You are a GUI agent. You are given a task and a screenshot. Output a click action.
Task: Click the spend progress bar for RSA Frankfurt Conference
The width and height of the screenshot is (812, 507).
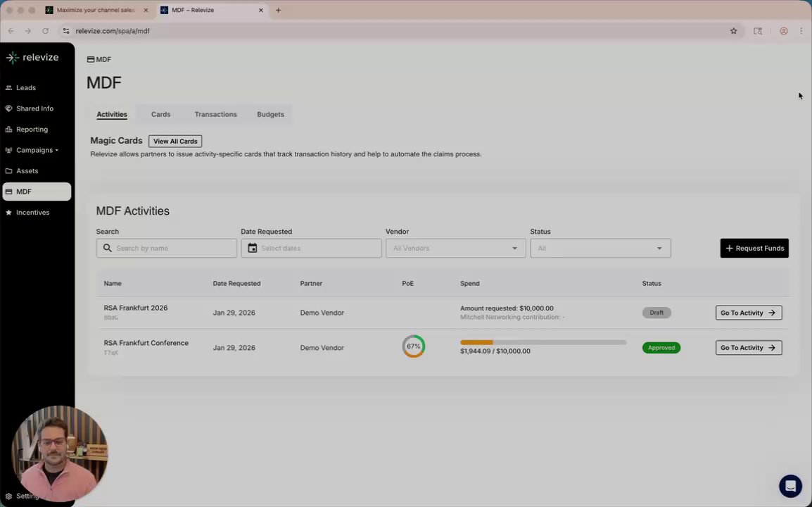coord(543,342)
